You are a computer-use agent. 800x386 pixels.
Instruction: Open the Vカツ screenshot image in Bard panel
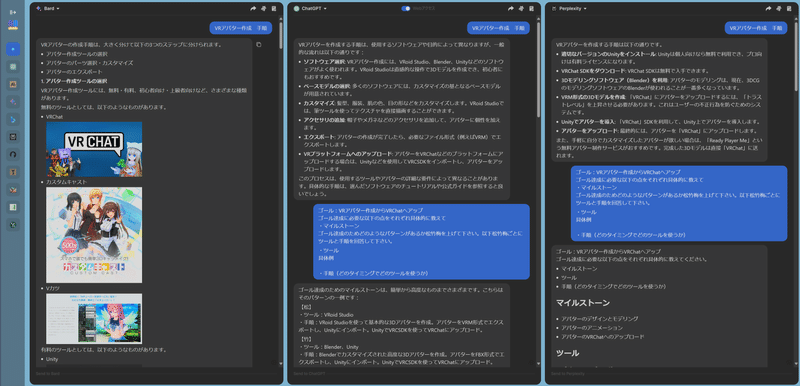pos(94,319)
